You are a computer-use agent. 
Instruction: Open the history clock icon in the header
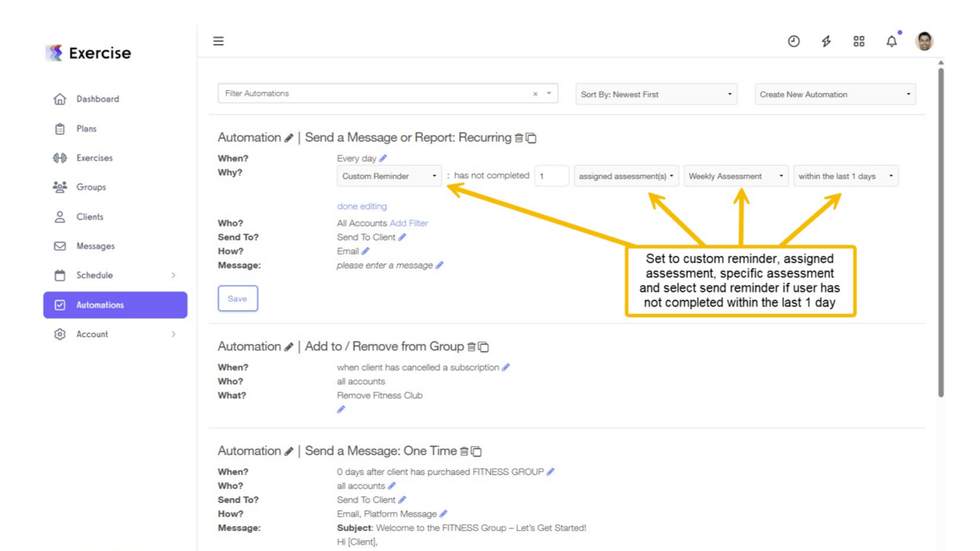[x=793, y=41]
